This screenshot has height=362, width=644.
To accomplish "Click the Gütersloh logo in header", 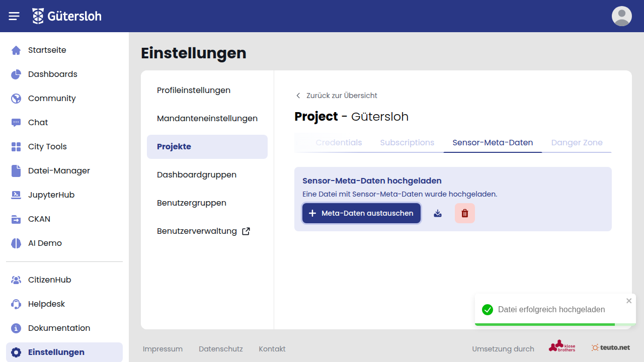I will (x=67, y=16).
